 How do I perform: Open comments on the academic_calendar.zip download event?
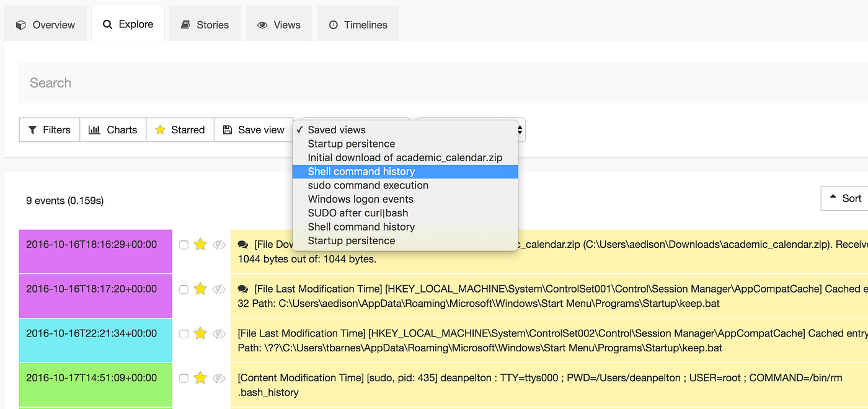[x=243, y=245]
